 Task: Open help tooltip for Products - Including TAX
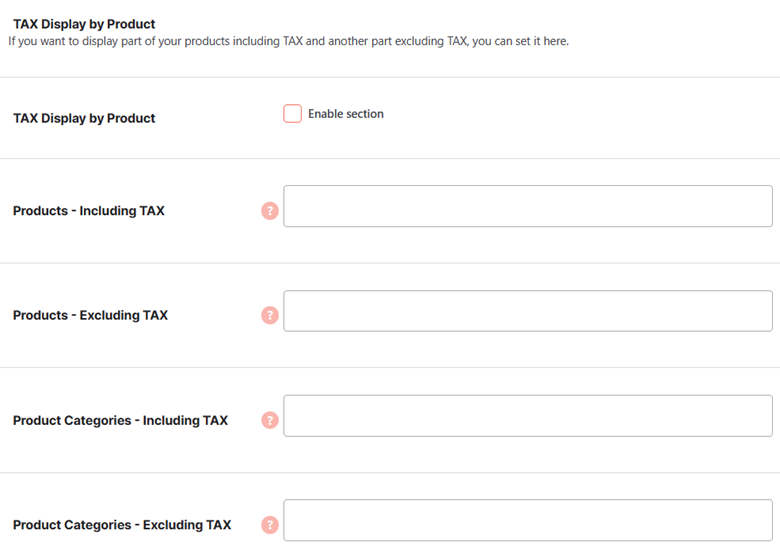(x=270, y=211)
